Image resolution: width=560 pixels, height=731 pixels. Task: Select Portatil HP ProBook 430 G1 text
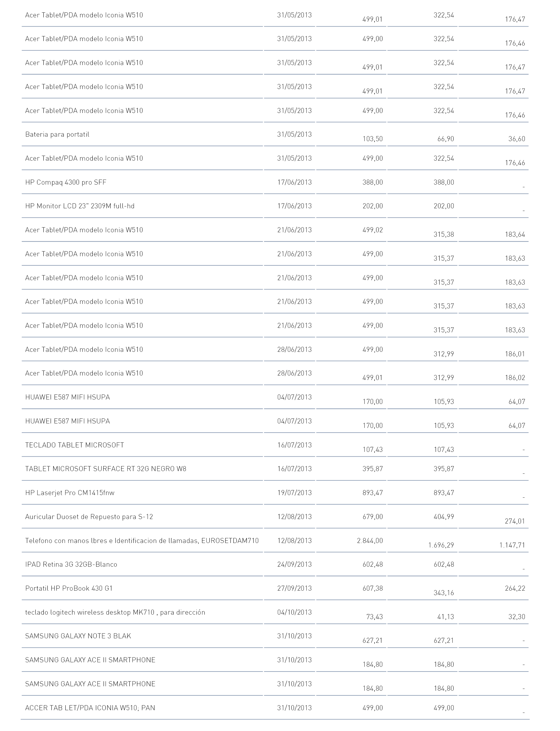point(69,589)
